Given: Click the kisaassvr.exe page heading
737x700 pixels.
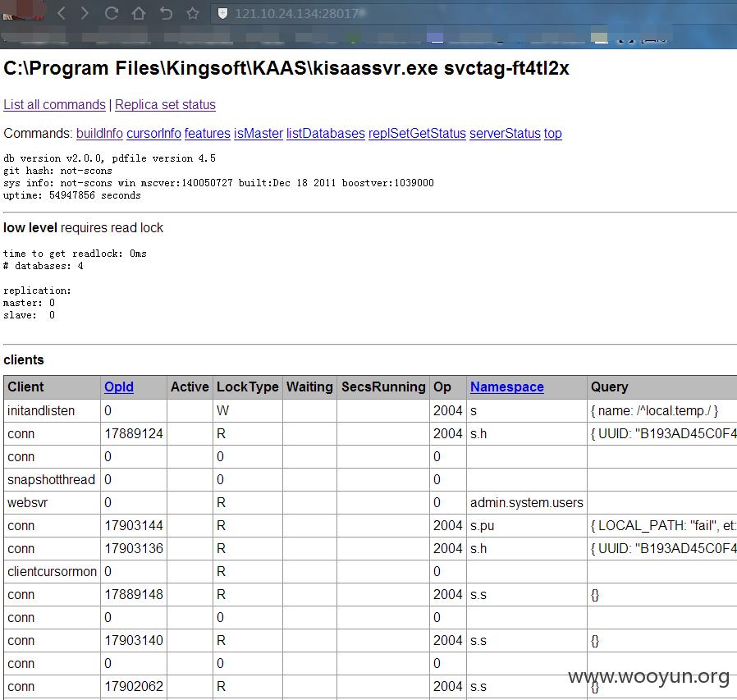Looking at the screenshot, I should 286,69.
